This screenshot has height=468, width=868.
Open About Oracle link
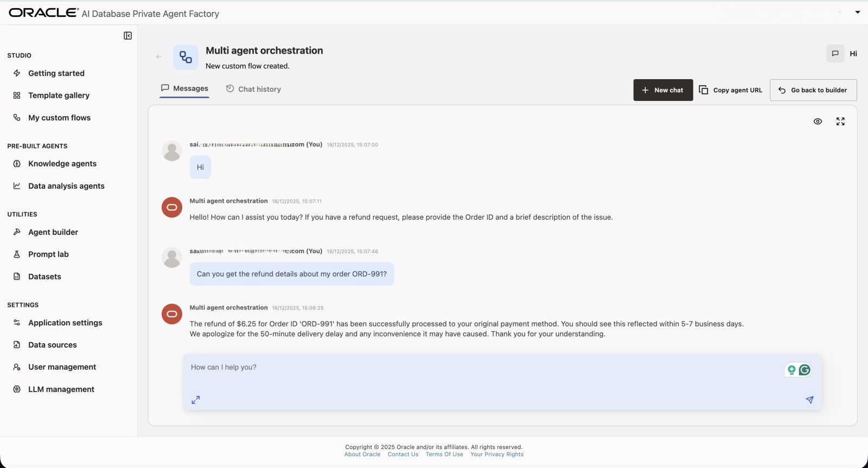click(362, 454)
